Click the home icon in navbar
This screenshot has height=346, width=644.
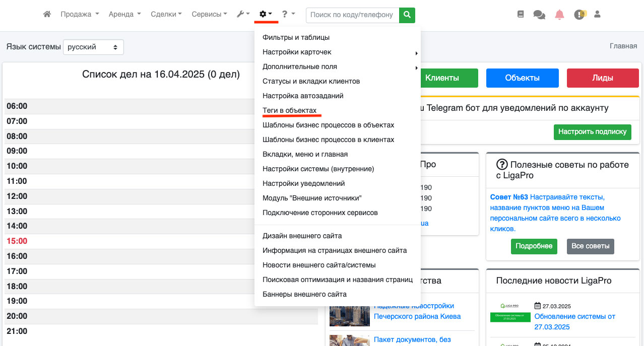(47, 15)
